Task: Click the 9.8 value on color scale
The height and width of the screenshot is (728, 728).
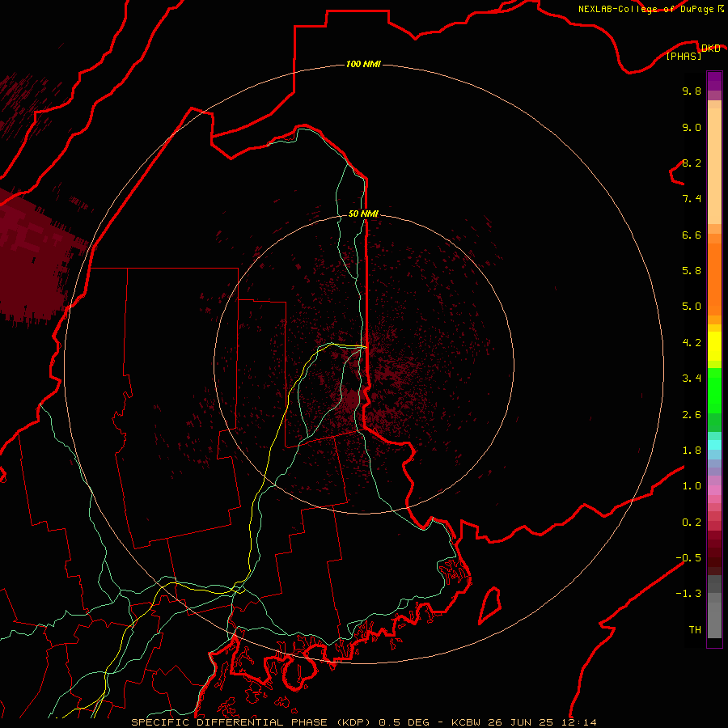Action: 692,91
